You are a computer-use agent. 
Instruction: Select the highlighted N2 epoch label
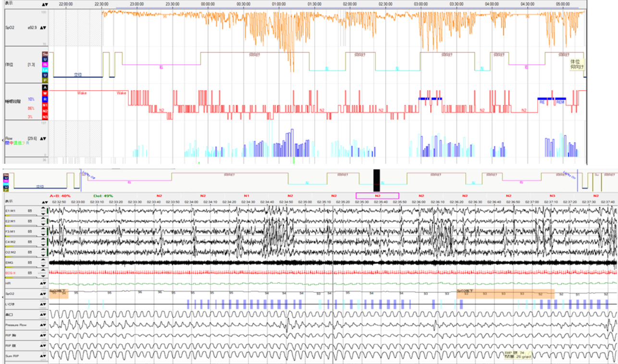[x=377, y=195]
